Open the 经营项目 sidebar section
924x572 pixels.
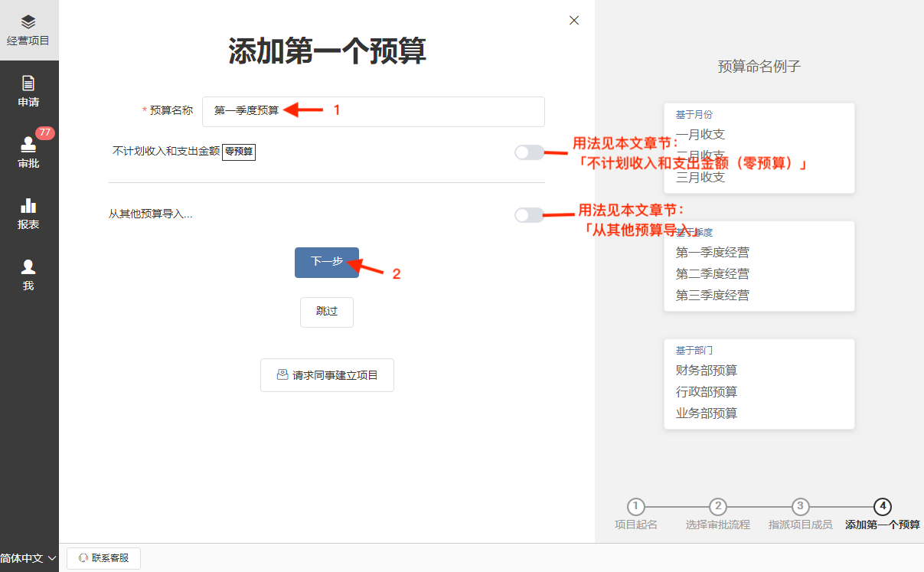28,31
